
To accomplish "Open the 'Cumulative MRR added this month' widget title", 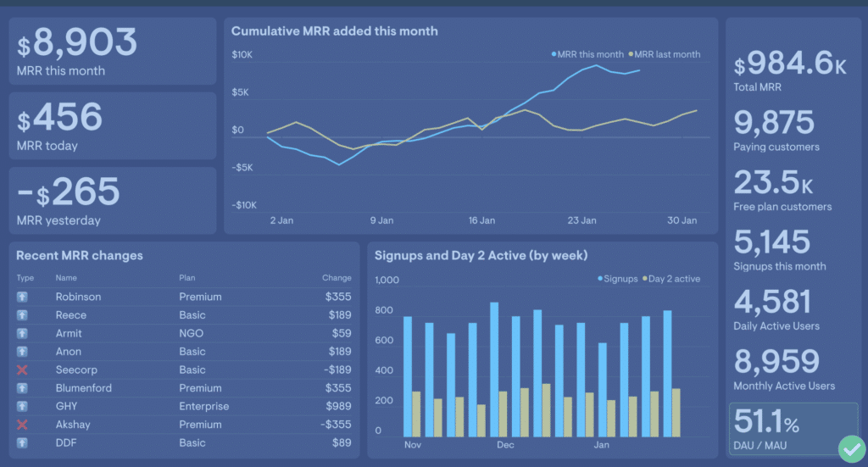I will click(x=335, y=31).
